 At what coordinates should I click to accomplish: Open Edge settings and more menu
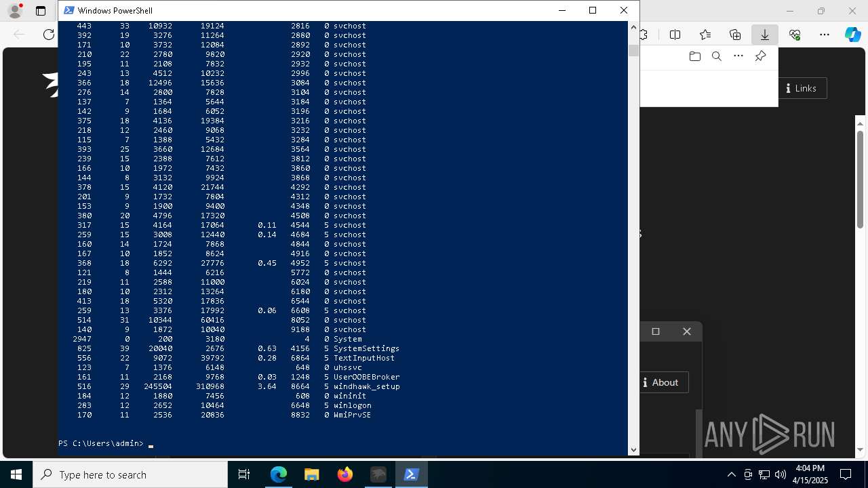coord(825,35)
